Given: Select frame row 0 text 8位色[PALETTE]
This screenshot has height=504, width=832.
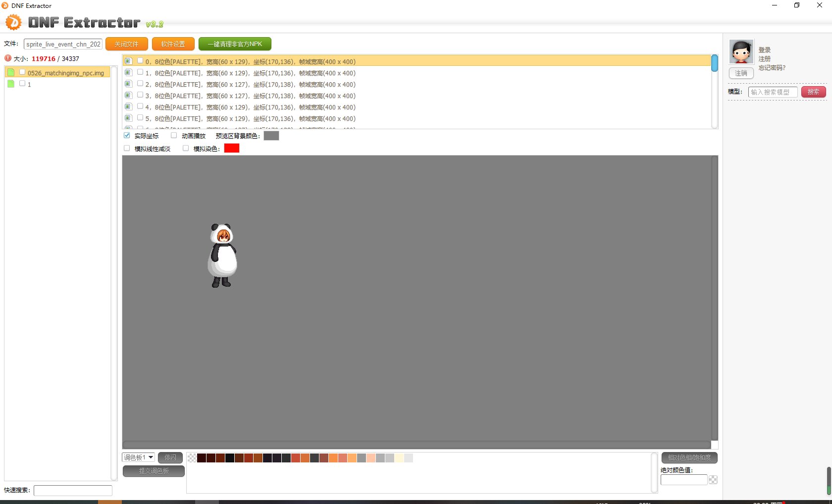Looking at the screenshot, I should coord(178,61).
